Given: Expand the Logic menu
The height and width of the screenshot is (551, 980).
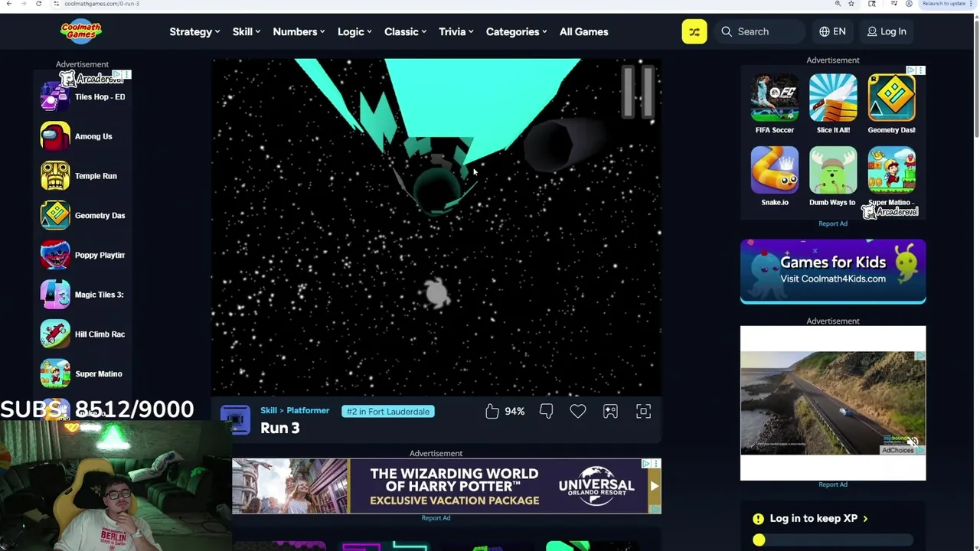Looking at the screenshot, I should 354,31.
